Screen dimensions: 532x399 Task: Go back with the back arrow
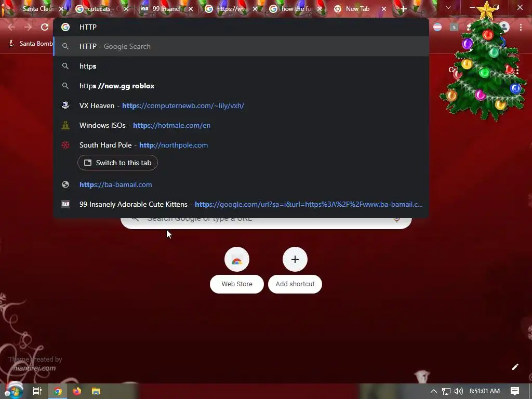pyautogui.click(x=11, y=27)
